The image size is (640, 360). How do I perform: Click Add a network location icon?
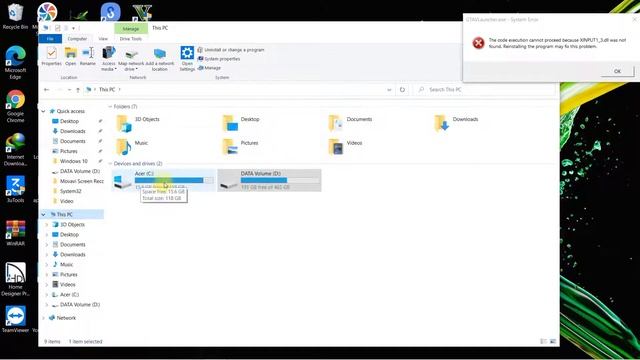point(160,58)
